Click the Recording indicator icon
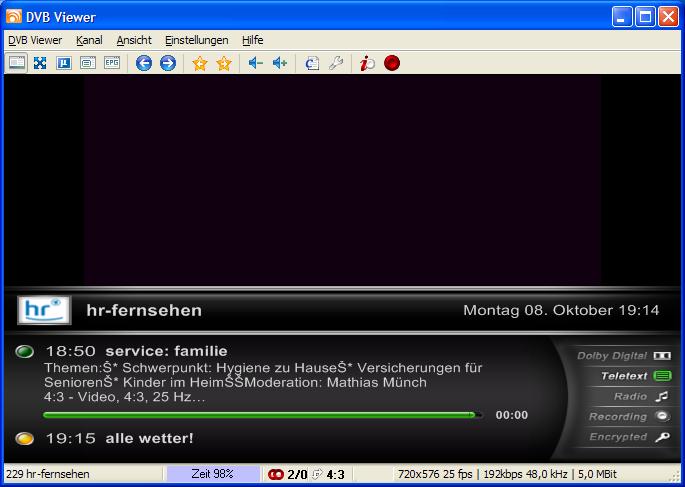The width and height of the screenshot is (685, 487). tap(663, 416)
